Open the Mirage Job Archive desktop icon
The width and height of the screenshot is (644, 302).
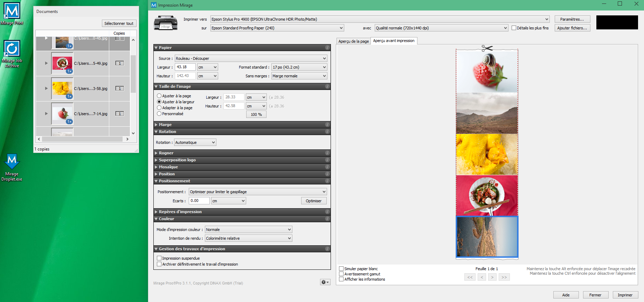click(x=12, y=54)
